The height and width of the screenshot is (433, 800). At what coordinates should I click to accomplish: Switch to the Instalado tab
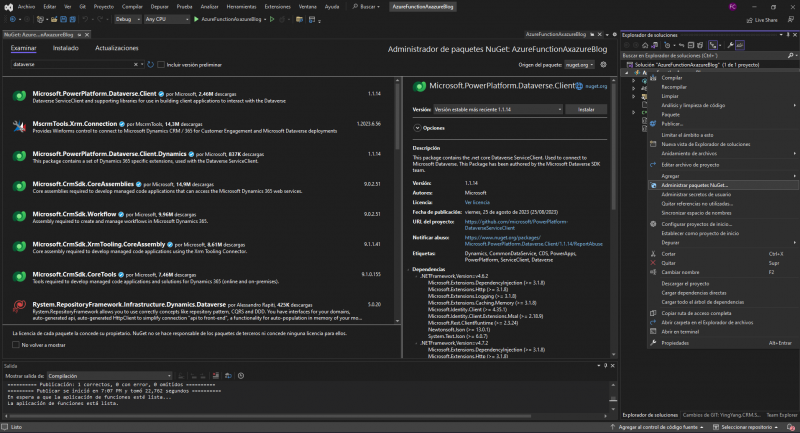click(x=65, y=48)
